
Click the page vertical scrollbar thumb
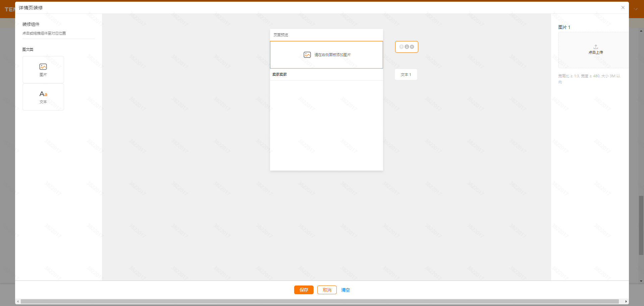641,225
